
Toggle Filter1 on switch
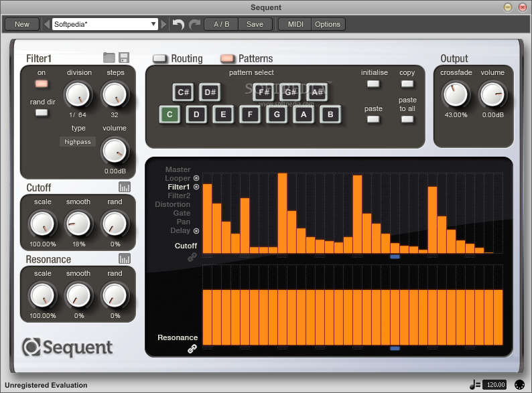42,84
